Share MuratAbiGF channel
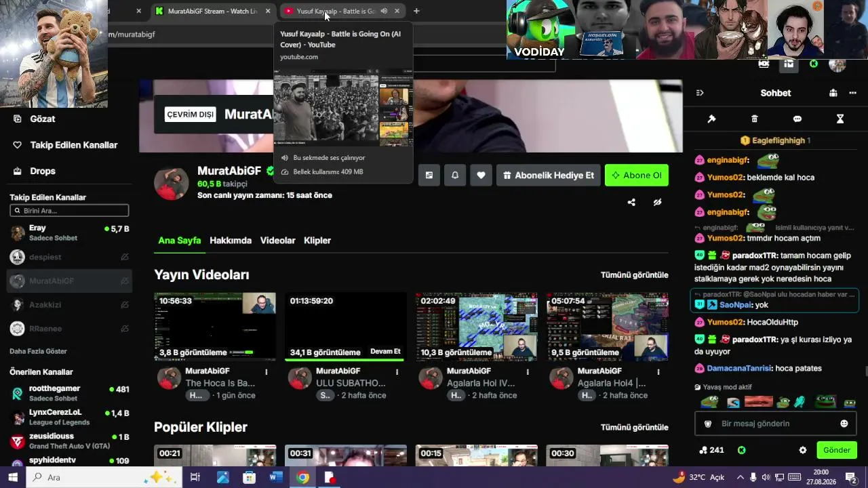 (631, 202)
